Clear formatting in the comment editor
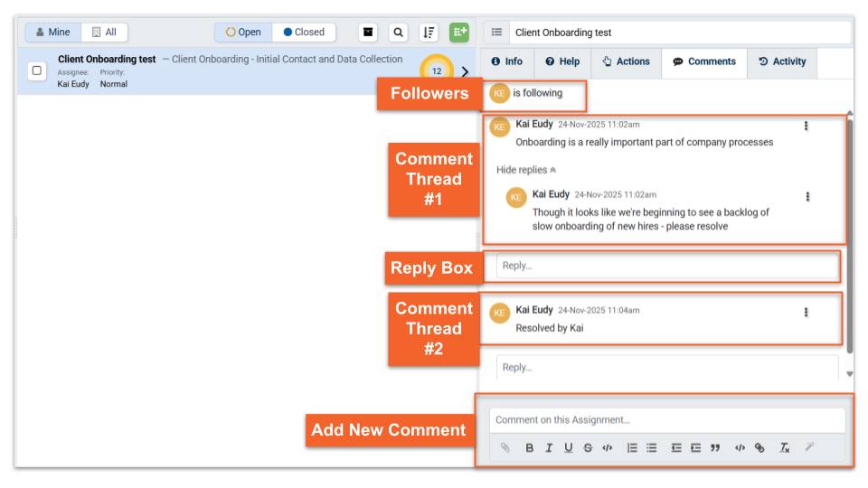This screenshot has width=868, height=488. point(785,448)
